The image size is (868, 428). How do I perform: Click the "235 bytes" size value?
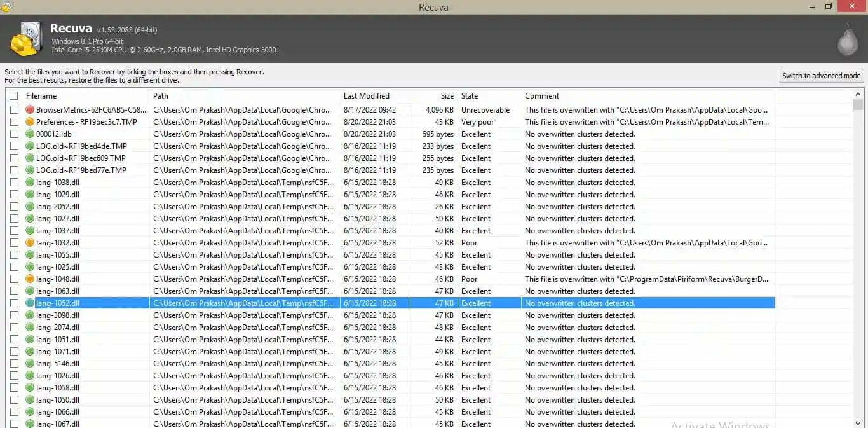438,170
